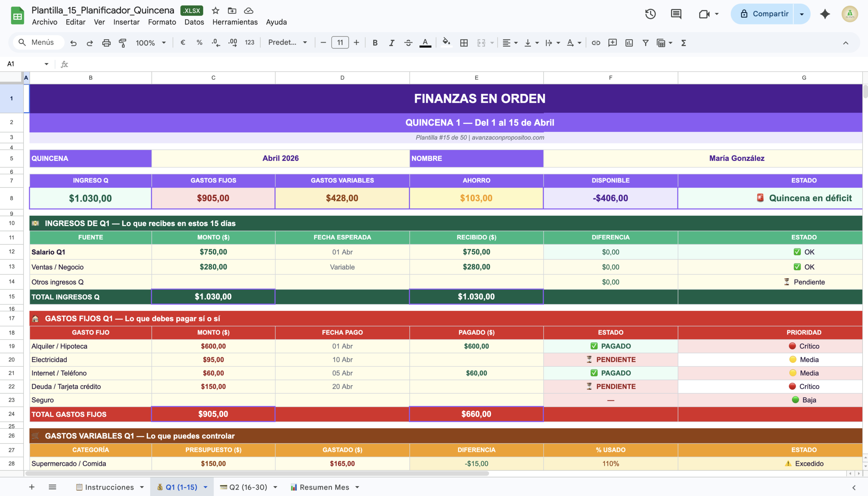The image size is (868, 496).
Task: Open the Datos menu
Action: pos(194,22)
